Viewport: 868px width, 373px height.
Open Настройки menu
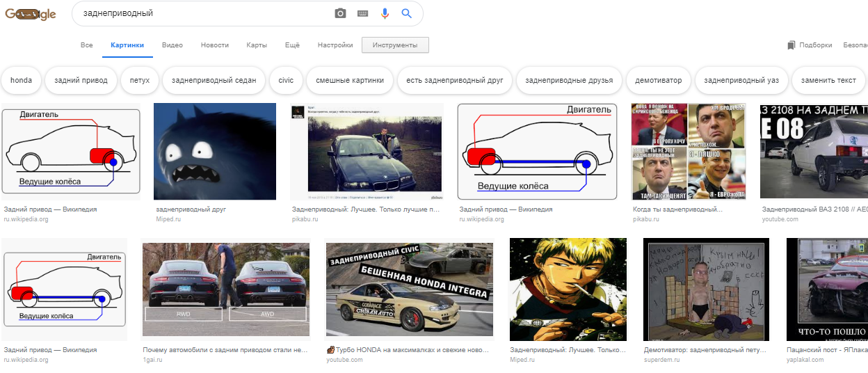[335, 45]
